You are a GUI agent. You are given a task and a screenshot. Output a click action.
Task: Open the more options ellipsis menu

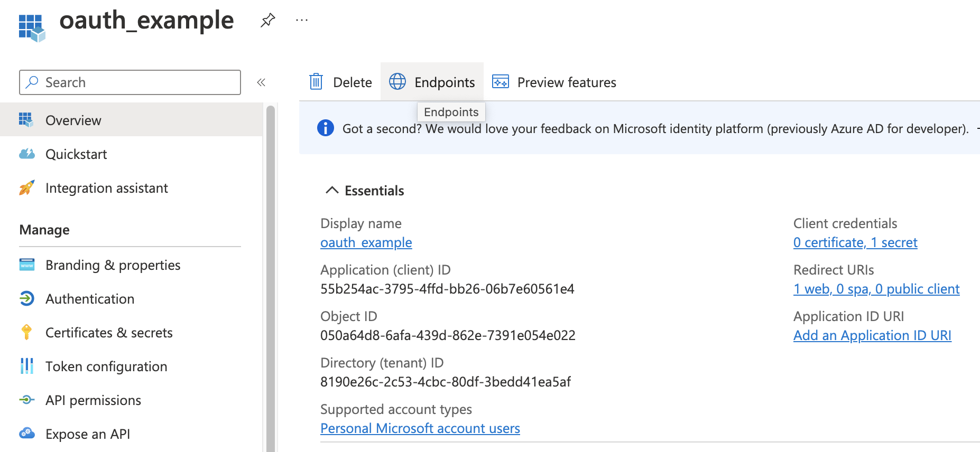pyautogui.click(x=302, y=20)
